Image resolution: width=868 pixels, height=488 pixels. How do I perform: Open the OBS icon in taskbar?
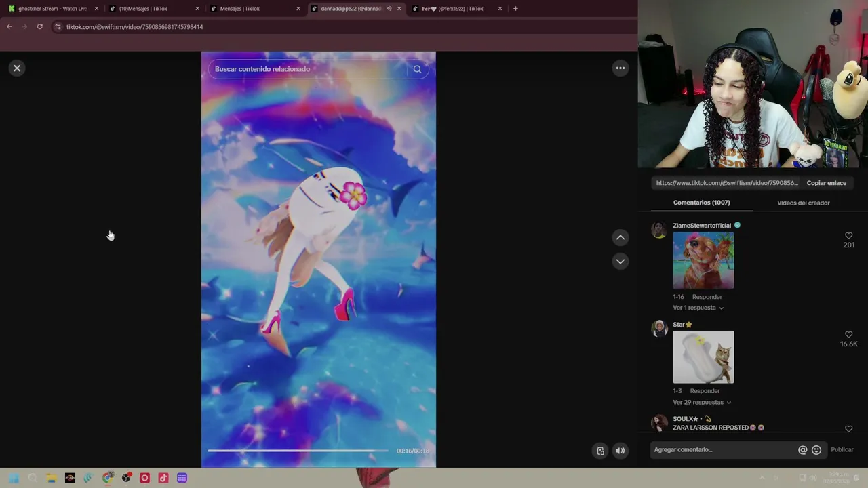(126, 478)
